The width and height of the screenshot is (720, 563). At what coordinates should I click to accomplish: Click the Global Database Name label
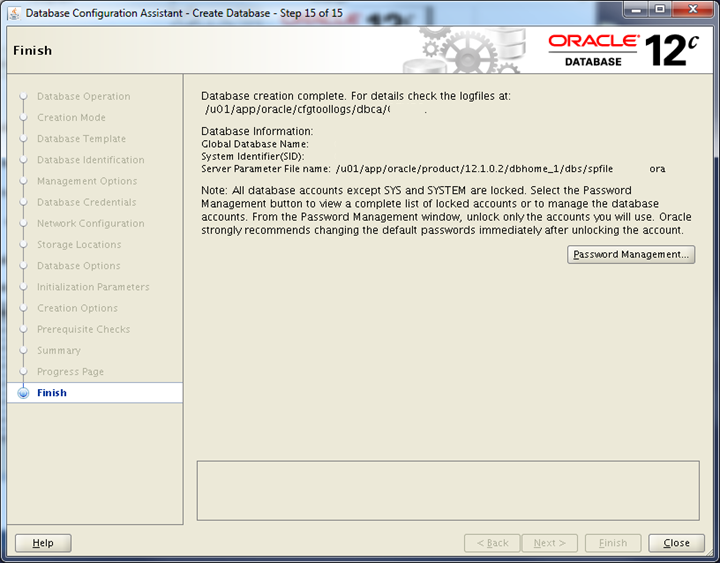[x=255, y=144]
